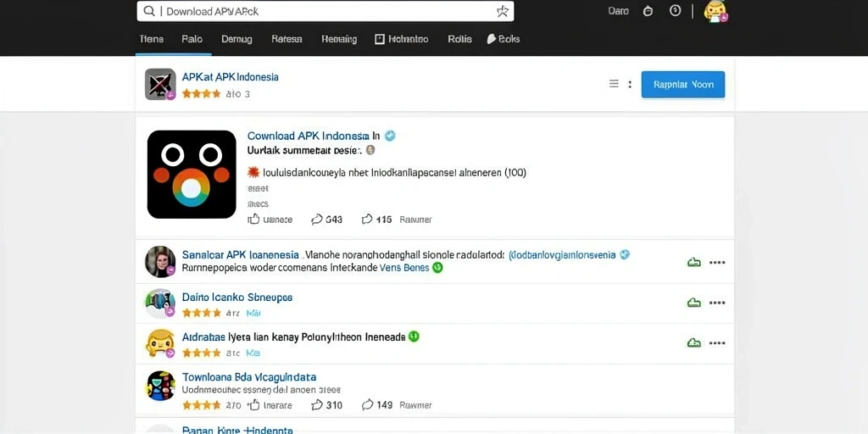The height and width of the screenshot is (434, 868).
Task: Click green badge after Vens Benes
Action: (x=437, y=268)
